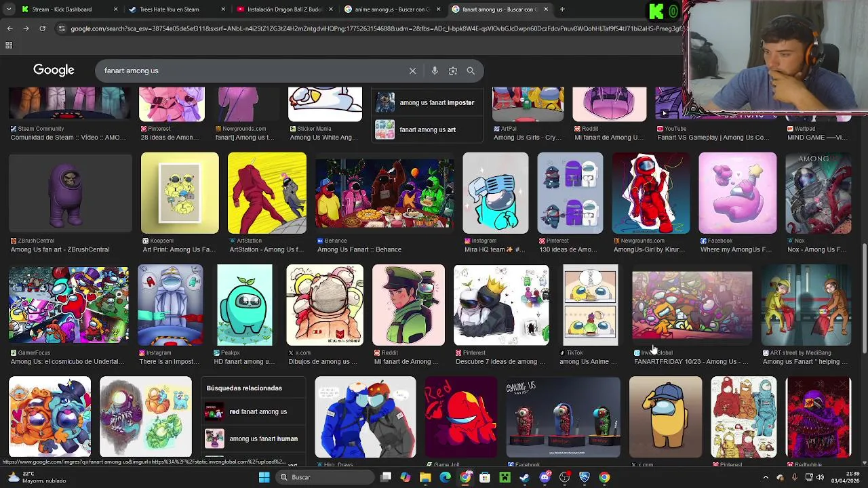Open Copilot icon in taskbar
Image resolution: width=868 pixels, height=488 pixels.
pyautogui.click(x=406, y=477)
